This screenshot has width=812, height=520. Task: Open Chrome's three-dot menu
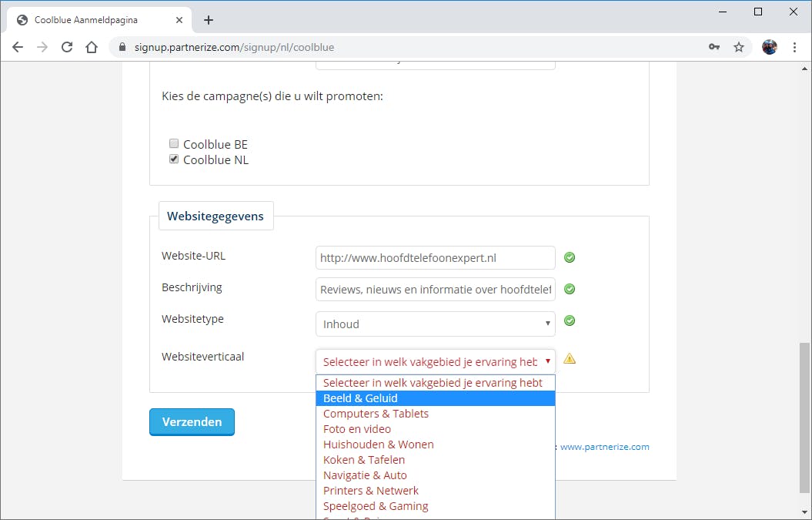pos(794,47)
